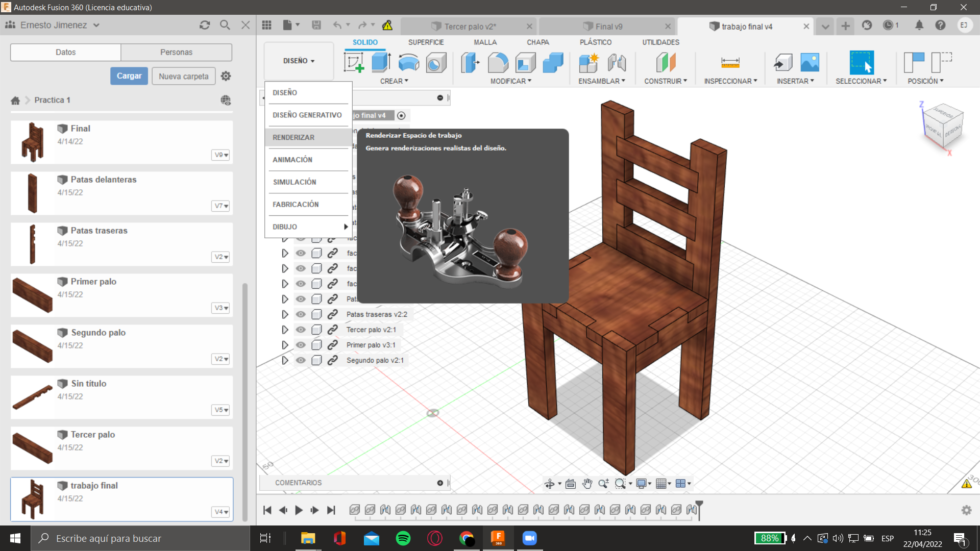Open the V9 version dropdown for Final
Viewport: 980px width, 551px height.
pyautogui.click(x=221, y=155)
